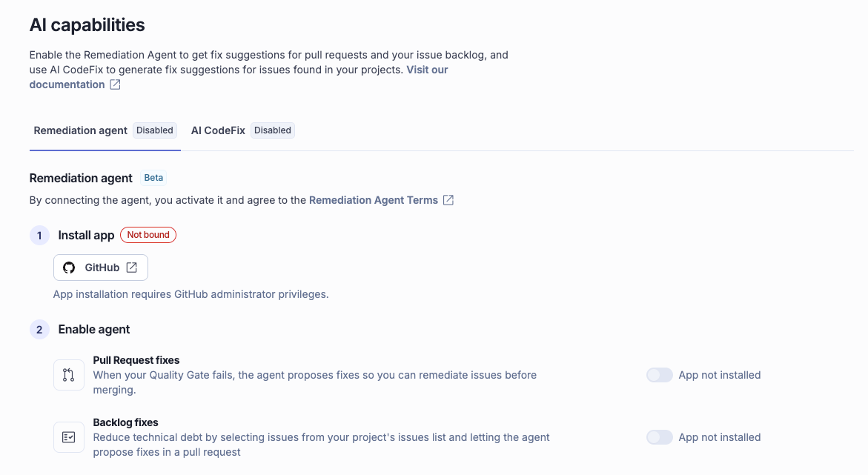Click the Pull Request fixes heading

click(136, 360)
